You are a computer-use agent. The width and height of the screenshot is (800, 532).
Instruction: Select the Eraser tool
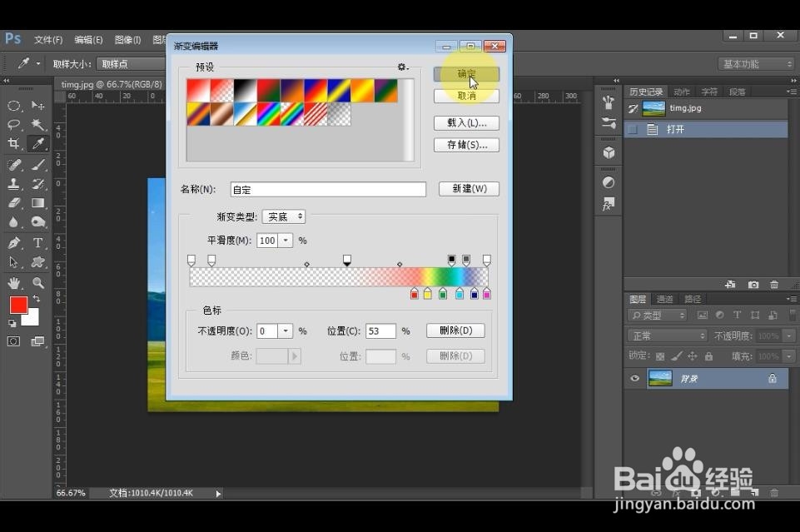(x=14, y=203)
